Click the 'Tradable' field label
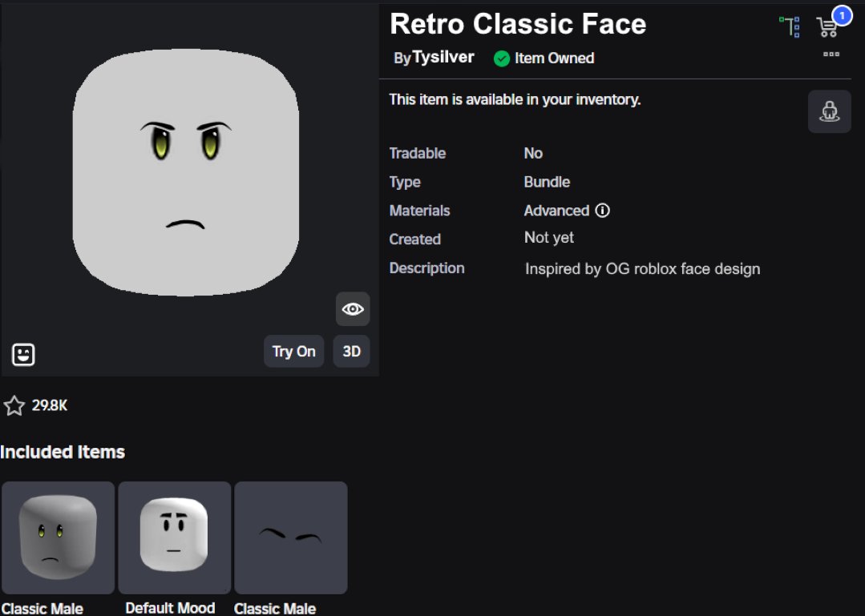 tap(418, 153)
